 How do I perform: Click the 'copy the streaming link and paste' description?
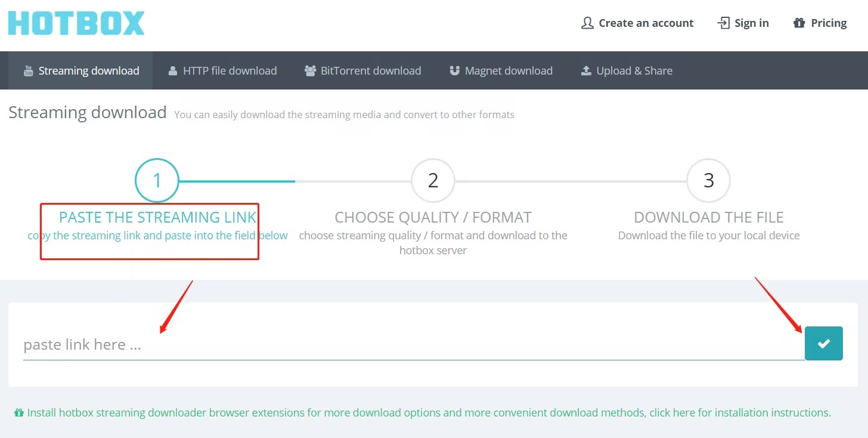pyautogui.click(x=157, y=235)
